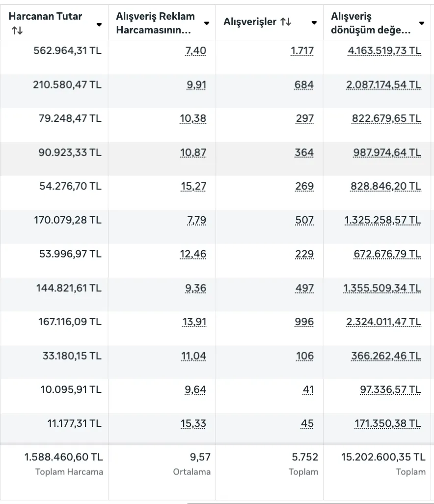Open conversion value 4.163.519,73 TL
The height and width of the screenshot is (504, 434).
coord(384,51)
